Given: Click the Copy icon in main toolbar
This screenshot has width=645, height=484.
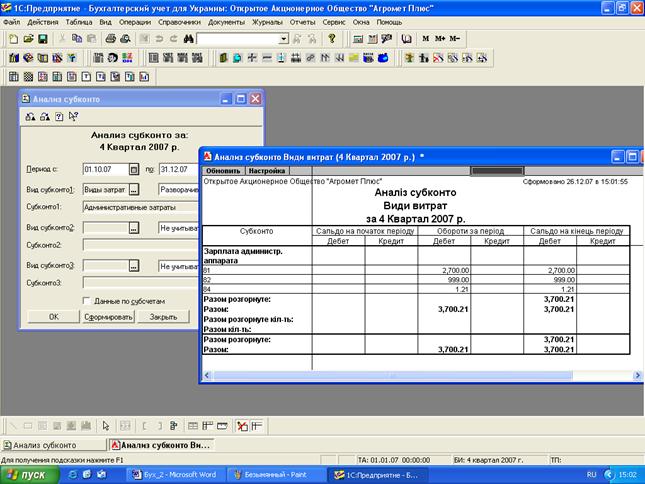Looking at the screenshot, I should [x=77, y=39].
